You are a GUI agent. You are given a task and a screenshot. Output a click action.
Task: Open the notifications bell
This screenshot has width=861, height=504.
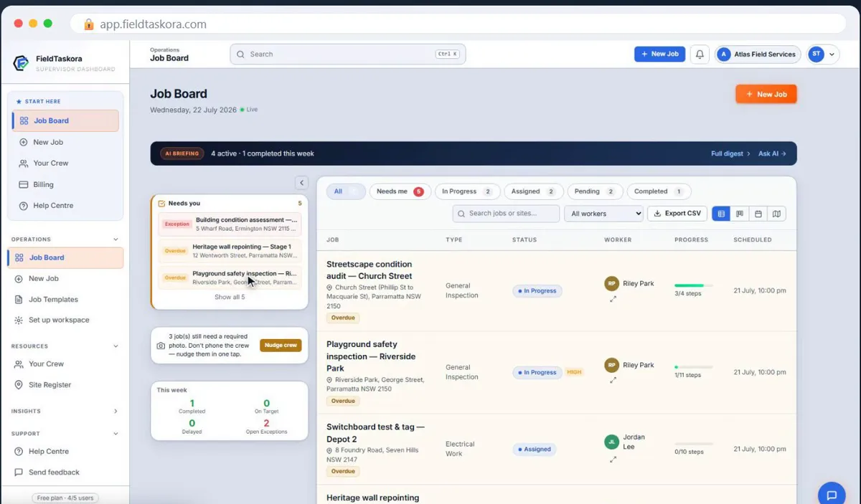[700, 54]
